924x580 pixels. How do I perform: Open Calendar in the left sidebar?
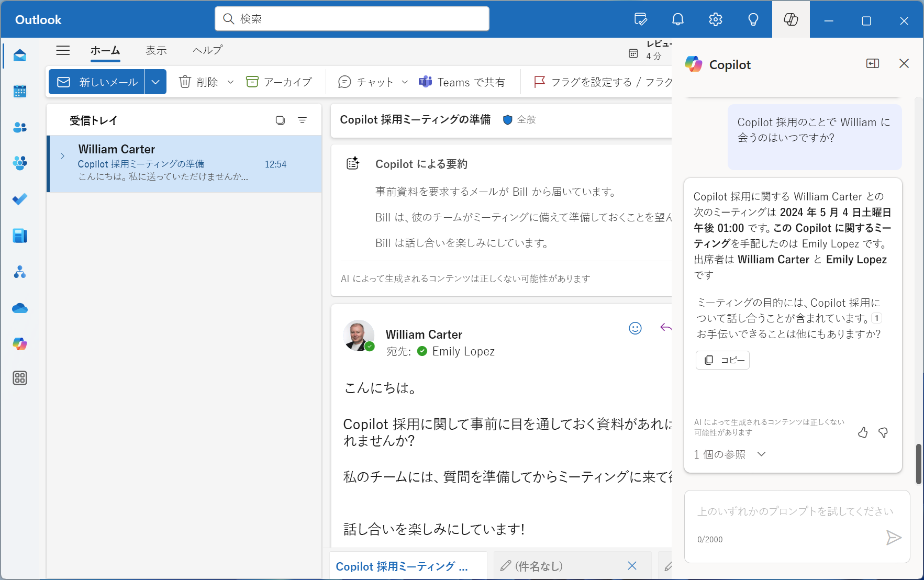click(x=20, y=92)
